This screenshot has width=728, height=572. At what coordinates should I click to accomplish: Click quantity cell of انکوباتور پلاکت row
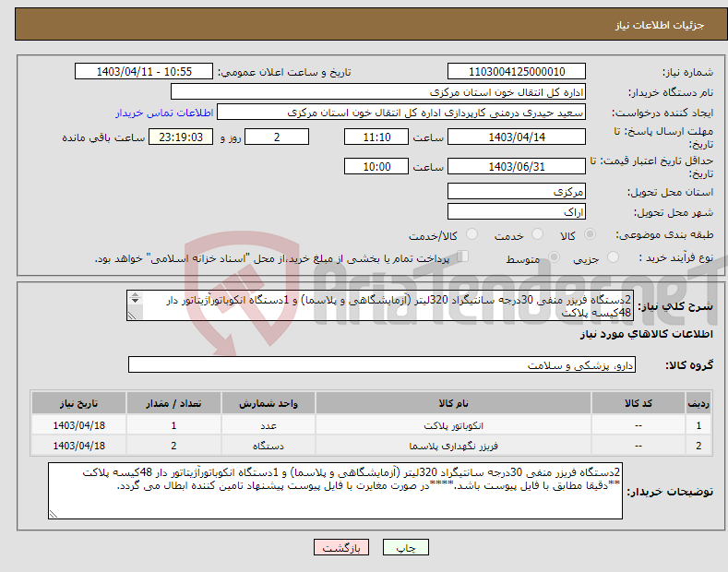(173, 425)
